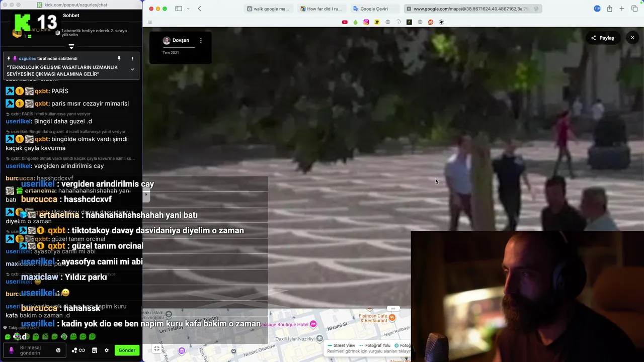Viewport: 644px width, 362px height.
Task: Open Dovşan contributor profile
Action: pyautogui.click(x=176, y=41)
